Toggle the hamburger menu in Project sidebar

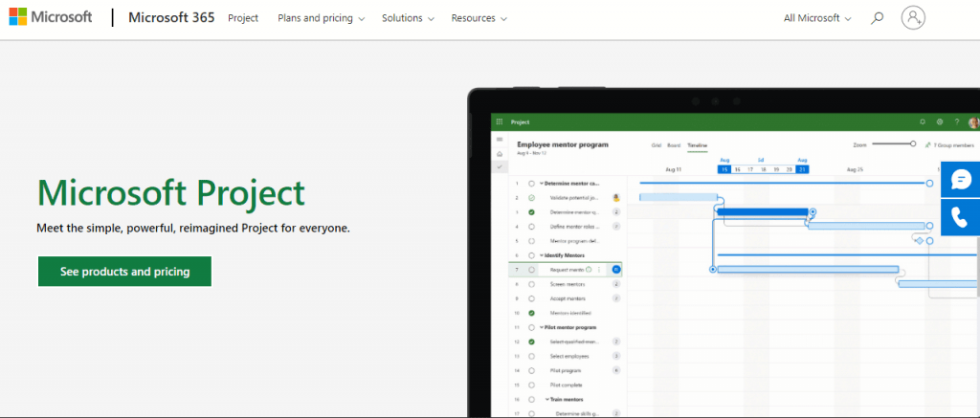(x=500, y=139)
